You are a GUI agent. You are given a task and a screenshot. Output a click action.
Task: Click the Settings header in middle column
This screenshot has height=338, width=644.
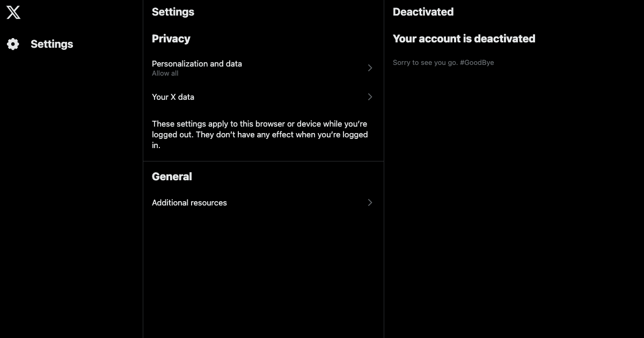[173, 12]
